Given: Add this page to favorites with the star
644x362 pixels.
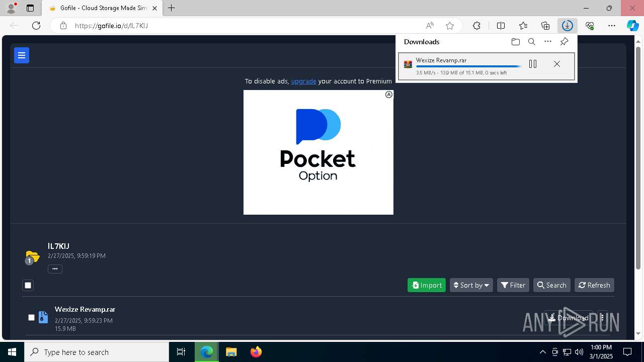Looking at the screenshot, I should (450, 26).
